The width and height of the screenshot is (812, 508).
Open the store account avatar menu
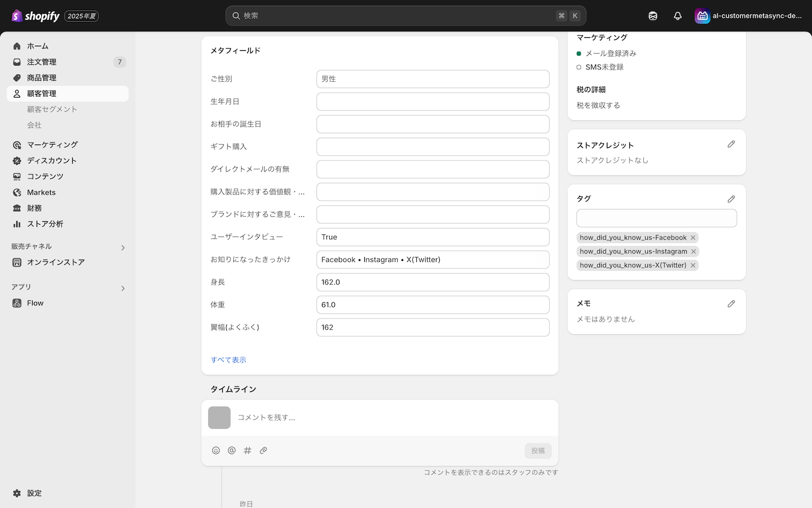click(x=702, y=16)
